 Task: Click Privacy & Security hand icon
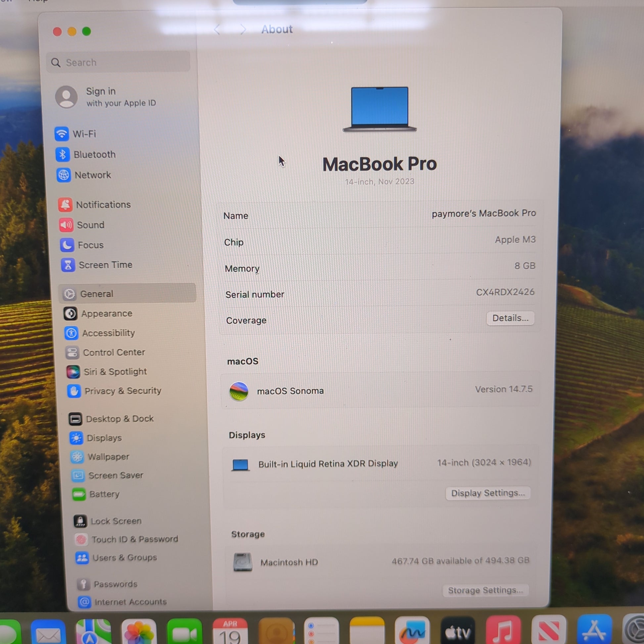click(x=74, y=391)
